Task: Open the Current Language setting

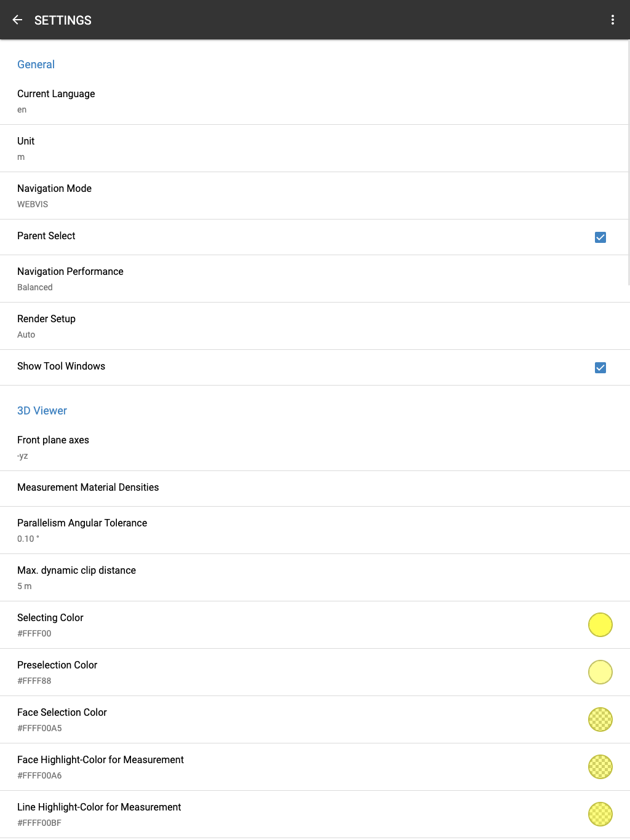Action: tap(56, 101)
